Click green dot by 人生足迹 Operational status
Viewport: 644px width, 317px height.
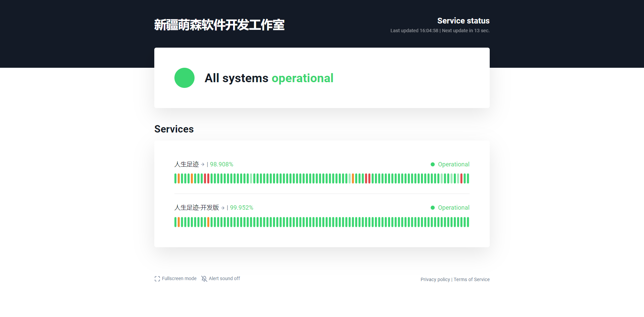pos(433,164)
